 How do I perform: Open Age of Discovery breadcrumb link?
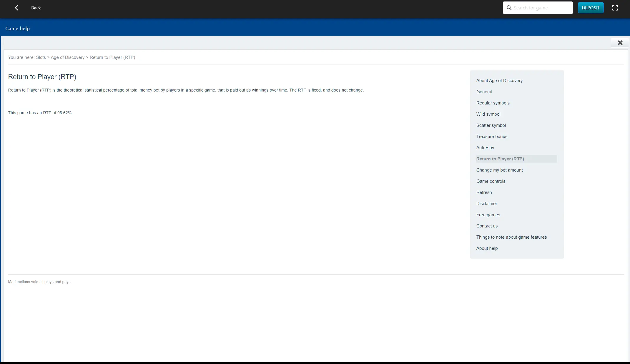(68, 57)
